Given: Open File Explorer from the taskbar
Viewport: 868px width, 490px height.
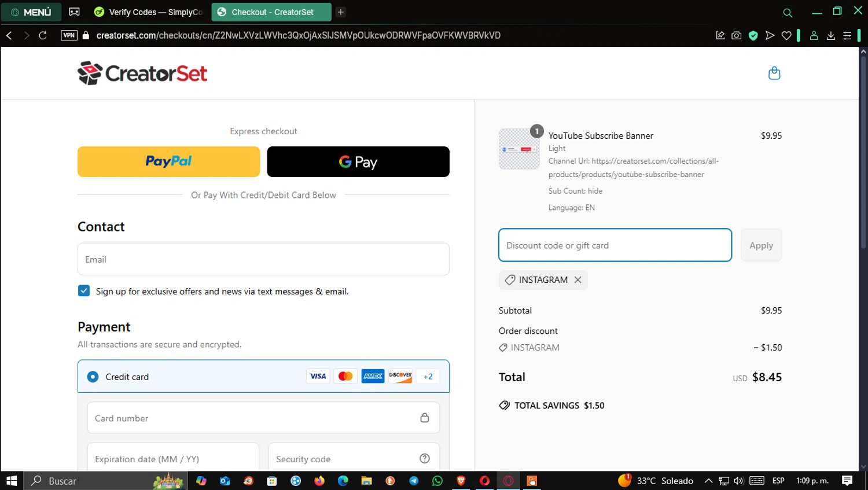Looking at the screenshot, I should point(366,481).
